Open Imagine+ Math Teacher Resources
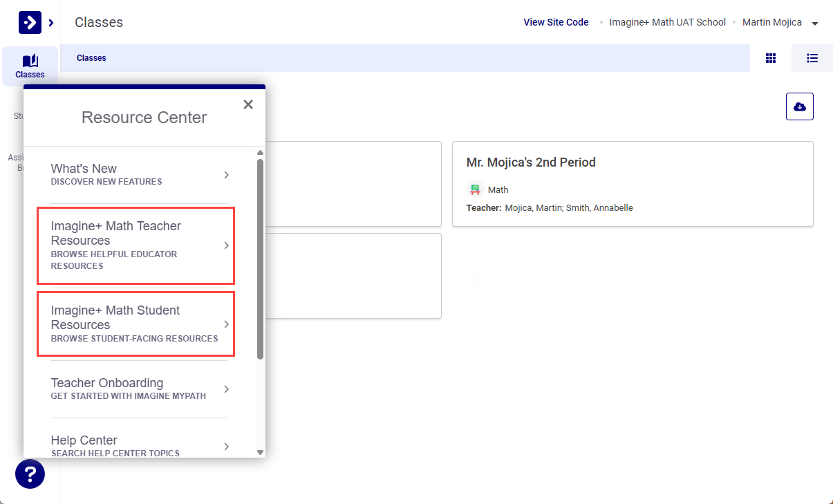 coord(135,245)
